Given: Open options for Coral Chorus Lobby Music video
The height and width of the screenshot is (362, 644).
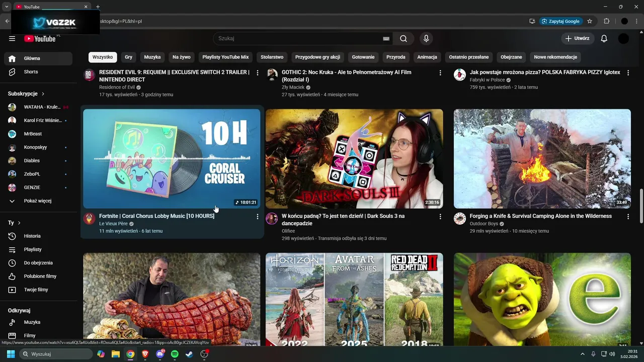Looking at the screenshot, I should click(258, 217).
